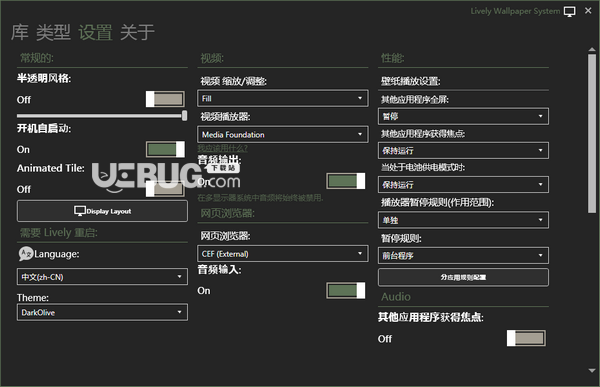Image resolution: width=600 pixels, height=387 pixels.
Task: Close the Lively Wallpaper window
Action: tap(588, 11)
